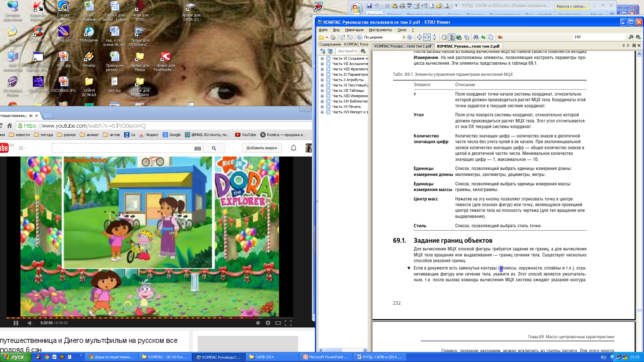Image resolution: width=644 pixels, height=362 pixels.
Task: Find previous result binoculars icon
Action: (631, 37)
